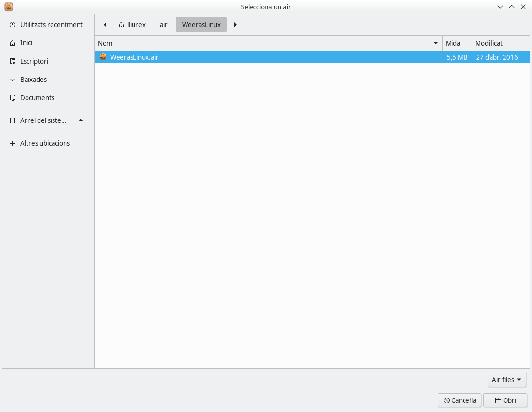Click the Documents folder icon
Viewport: 532px width, 412px height.
point(13,98)
